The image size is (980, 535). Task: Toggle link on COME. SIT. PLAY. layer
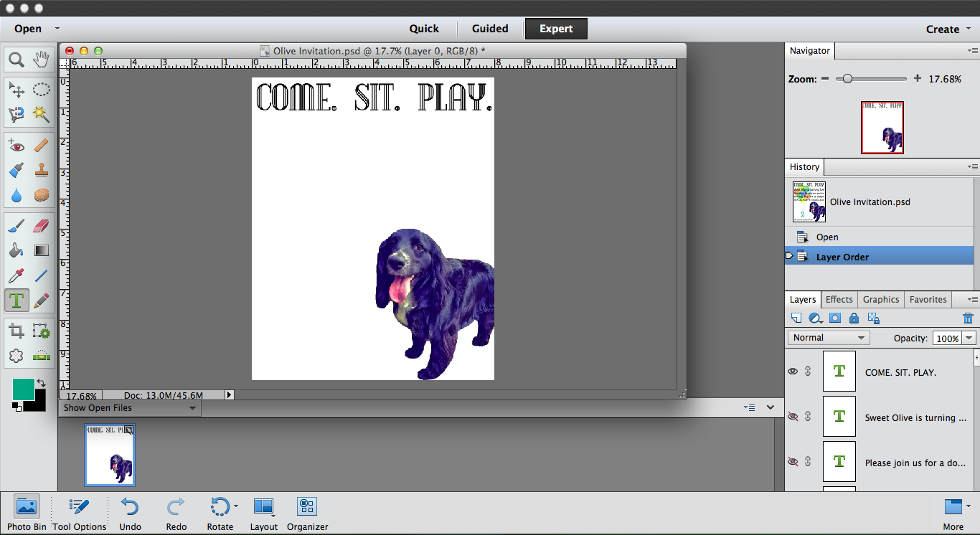[808, 371]
